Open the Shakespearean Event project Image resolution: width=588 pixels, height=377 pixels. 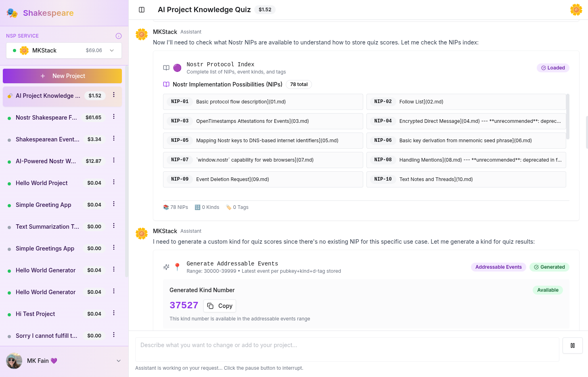47,139
